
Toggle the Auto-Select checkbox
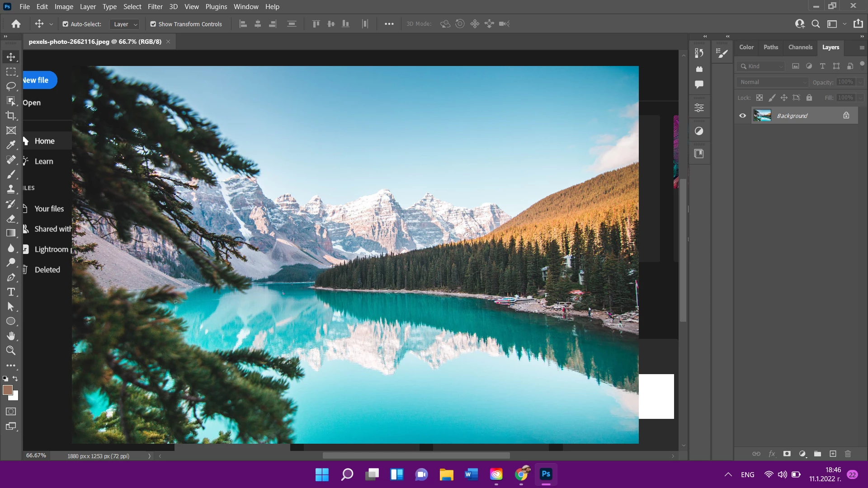click(66, 24)
